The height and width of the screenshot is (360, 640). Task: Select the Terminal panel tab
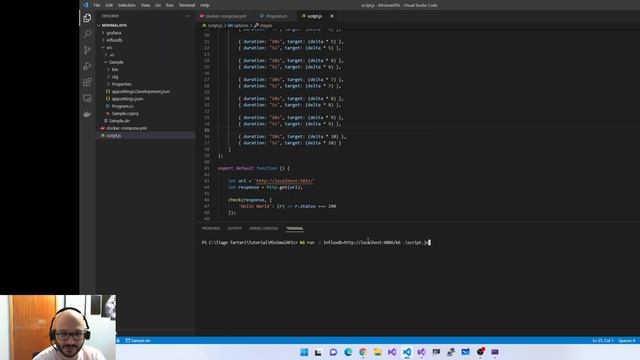[294, 229]
